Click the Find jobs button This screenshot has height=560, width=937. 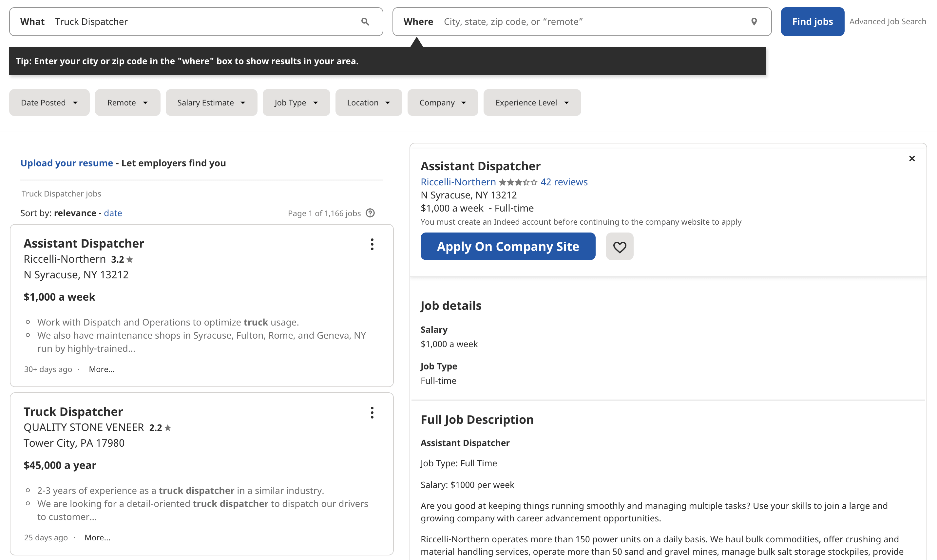click(x=813, y=22)
